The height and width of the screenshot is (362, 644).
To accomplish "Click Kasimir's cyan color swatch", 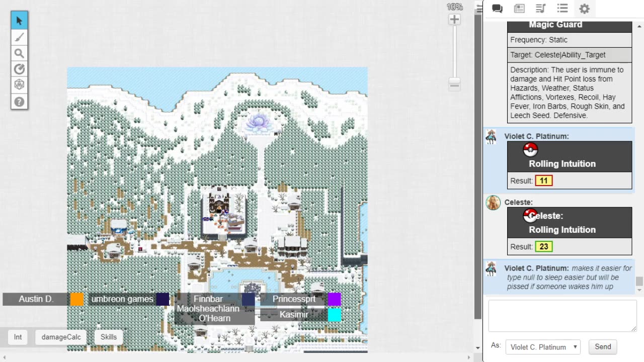I will coord(335,315).
